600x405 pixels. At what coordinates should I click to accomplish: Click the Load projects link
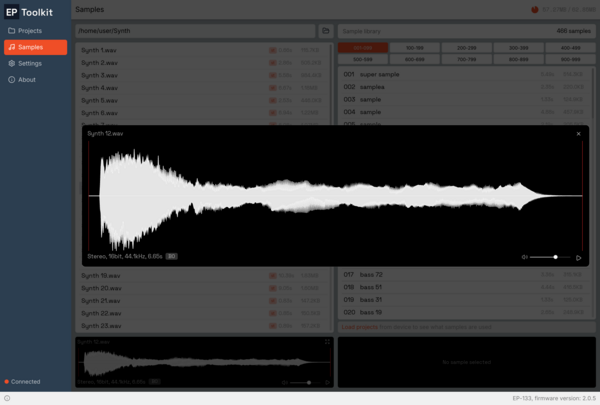click(x=359, y=327)
